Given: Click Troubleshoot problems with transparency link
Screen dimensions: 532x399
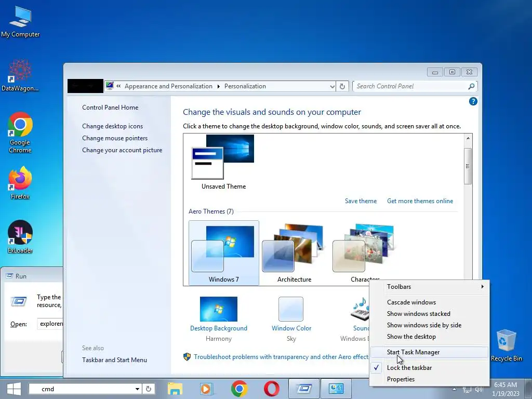Looking at the screenshot, I should coord(281,357).
